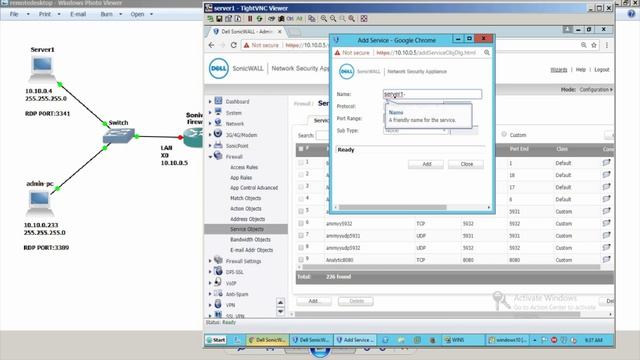
Task: Toggle Ctrl key button in TightVNC toolbar
Action: 290,19
